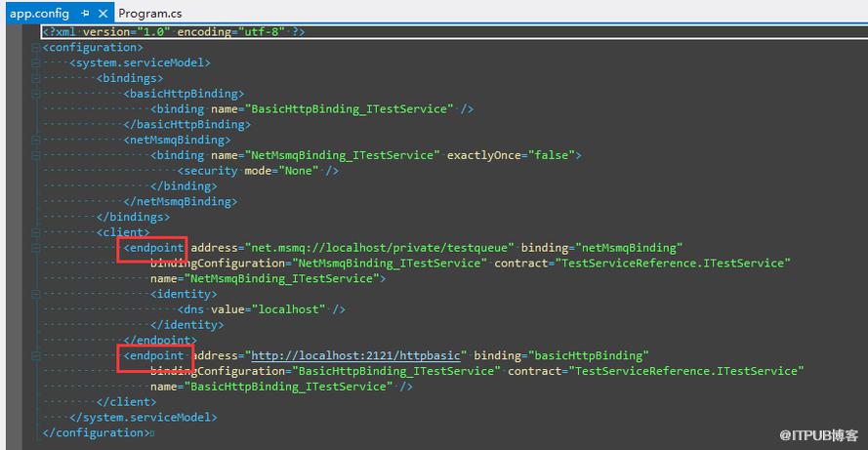Click bindingConfiguration value "BasicHttpBinding_ITestService"
This screenshot has height=450, width=868.
click(x=396, y=371)
